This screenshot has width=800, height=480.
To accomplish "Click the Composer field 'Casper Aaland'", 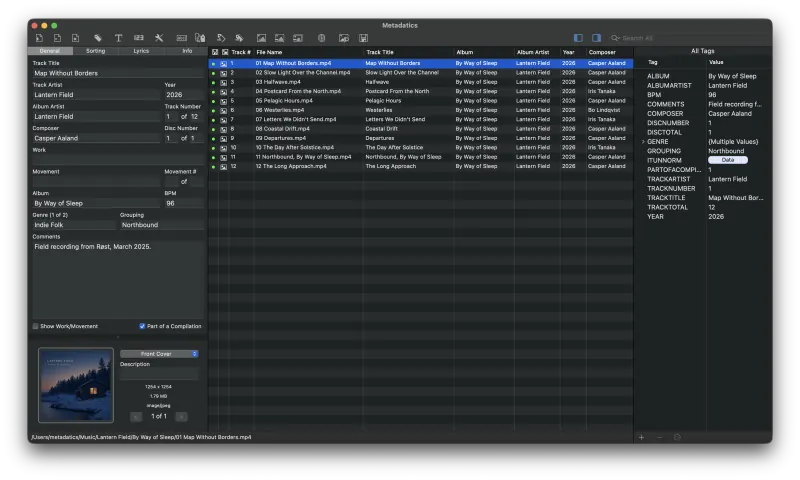I will pyautogui.click(x=96, y=138).
